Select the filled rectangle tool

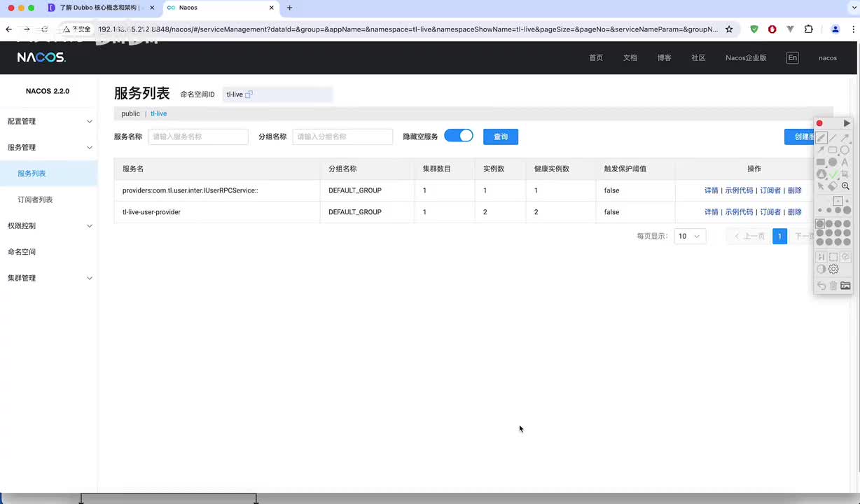click(x=821, y=162)
